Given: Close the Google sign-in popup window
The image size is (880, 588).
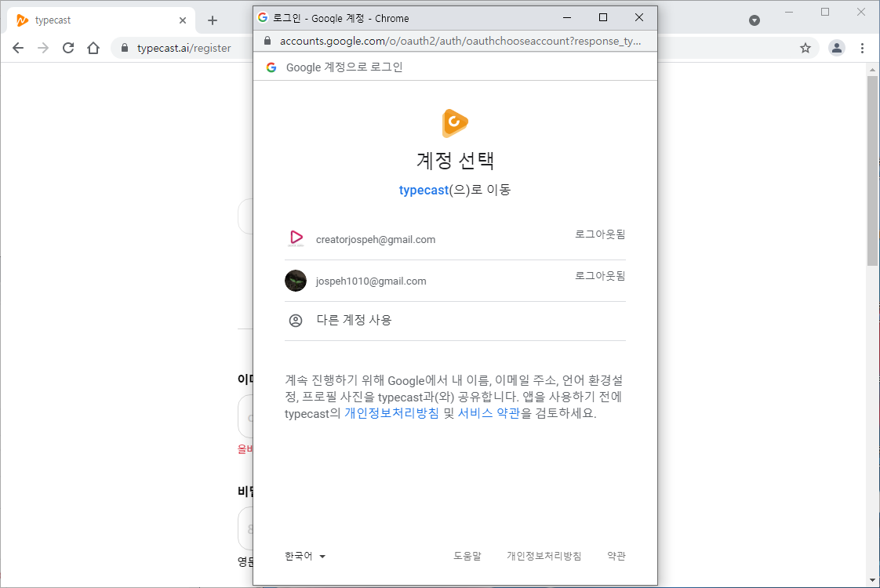Looking at the screenshot, I should tap(638, 17).
